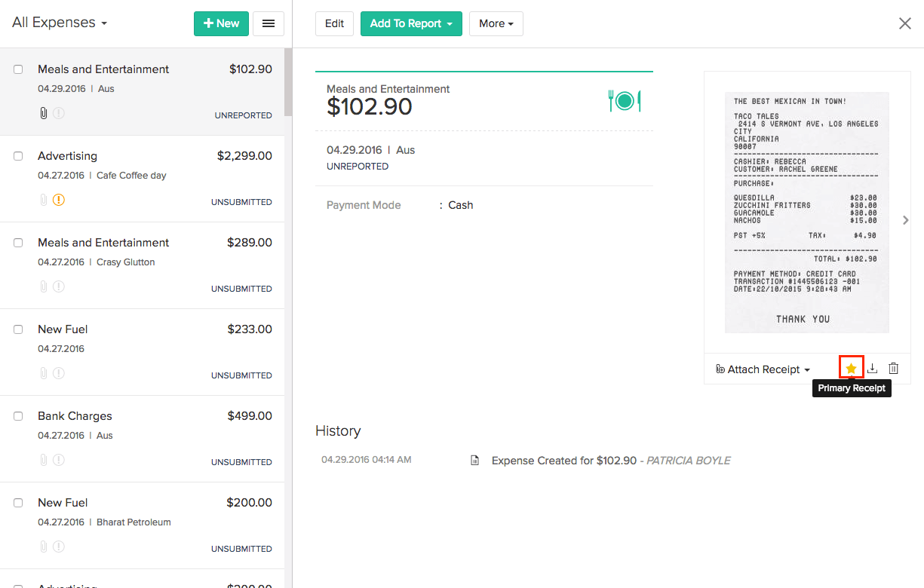
Task: Click the orange warning icon on Advertising expense
Action: tap(59, 201)
